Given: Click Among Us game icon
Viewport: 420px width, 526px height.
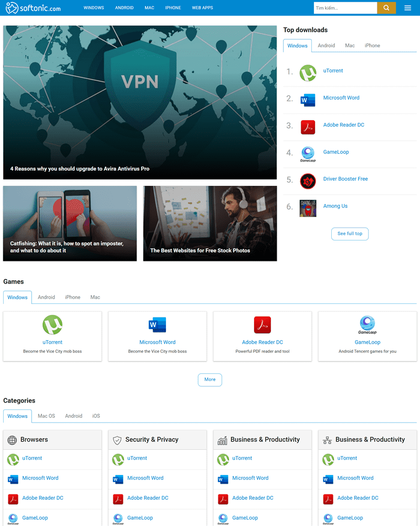Looking at the screenshot, I should click(x=308, y=208).
